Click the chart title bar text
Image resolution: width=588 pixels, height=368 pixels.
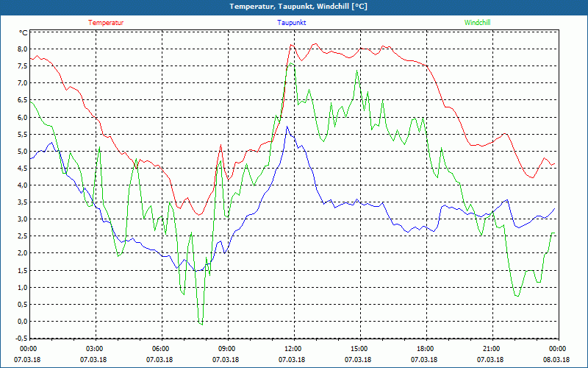tap(298, 7)
